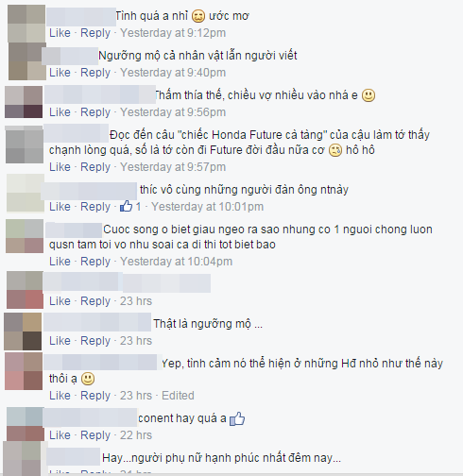Click 'Edited' on the 'Yep, tình cảm' comment
The width and height of the screenshot is (463, 476).
[x=178, y=396]
